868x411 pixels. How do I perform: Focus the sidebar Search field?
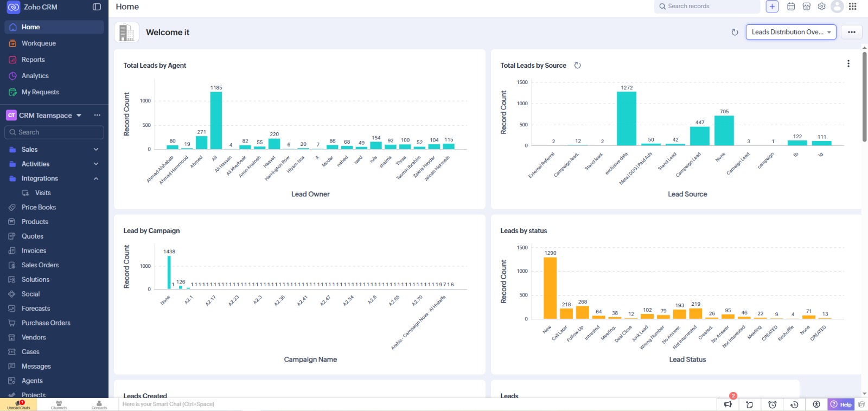click(x=54, y=132)
